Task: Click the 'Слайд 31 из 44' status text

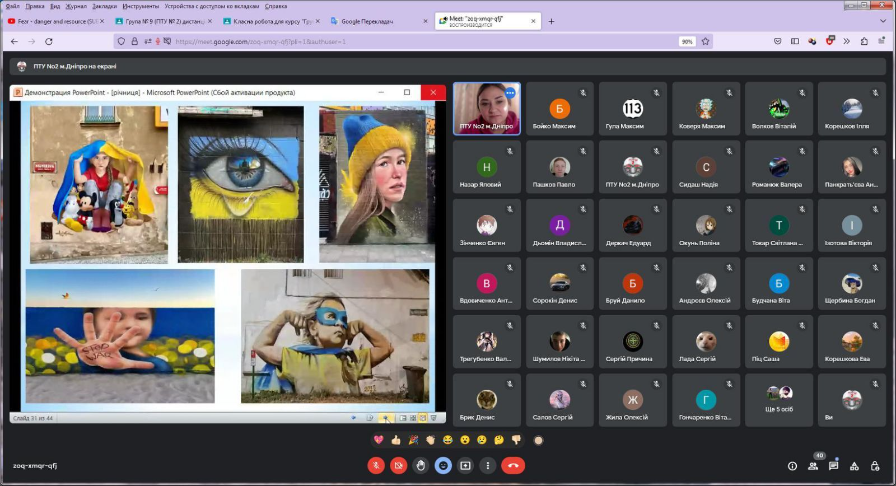Action: point(33,418)
